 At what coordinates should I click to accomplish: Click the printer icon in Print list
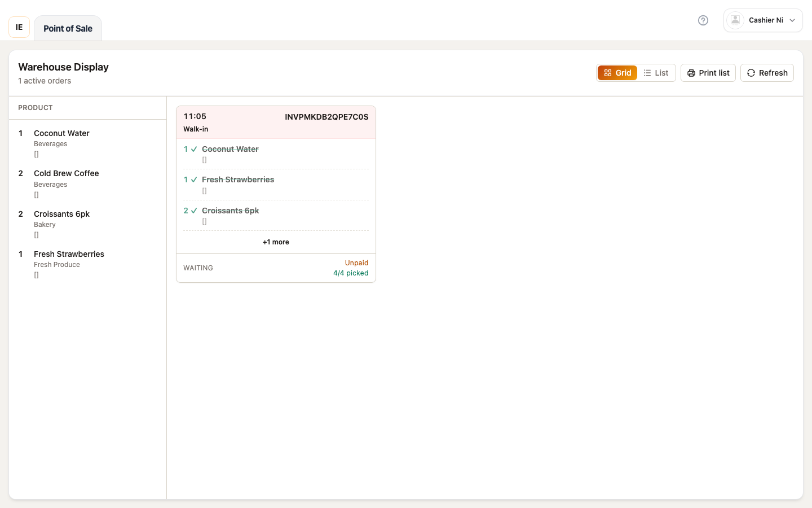(691, 73)
